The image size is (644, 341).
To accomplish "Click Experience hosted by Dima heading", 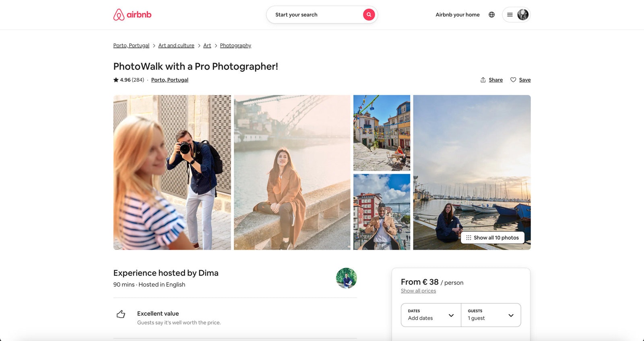I will [166, 273].
